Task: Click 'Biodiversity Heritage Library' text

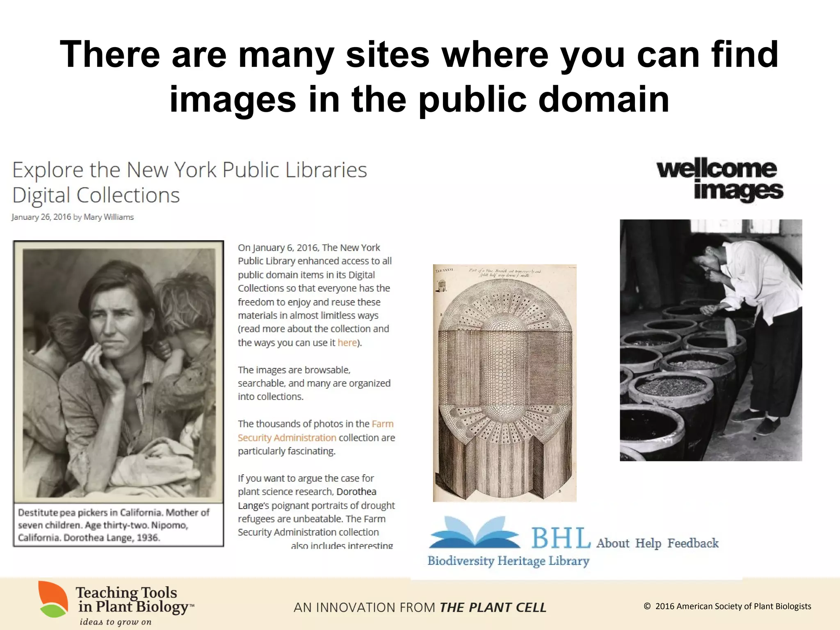Action: point(509,561)
